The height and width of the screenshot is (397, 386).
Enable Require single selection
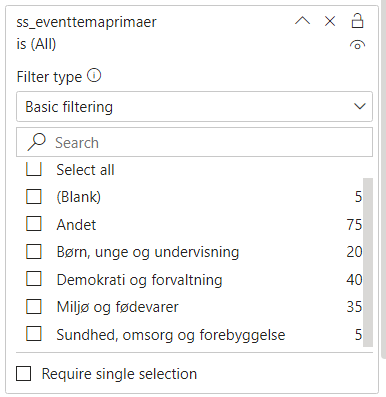pyautogui.click(x=24, y=373)
